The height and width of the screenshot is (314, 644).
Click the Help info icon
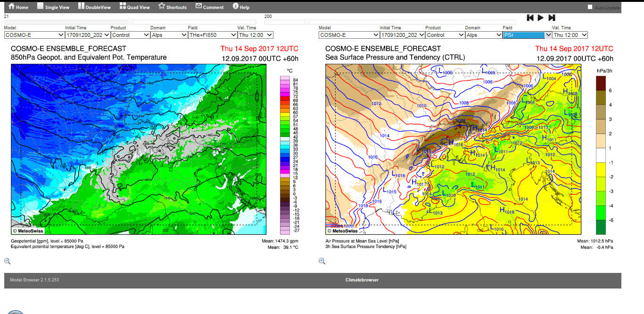pos(236,6)
